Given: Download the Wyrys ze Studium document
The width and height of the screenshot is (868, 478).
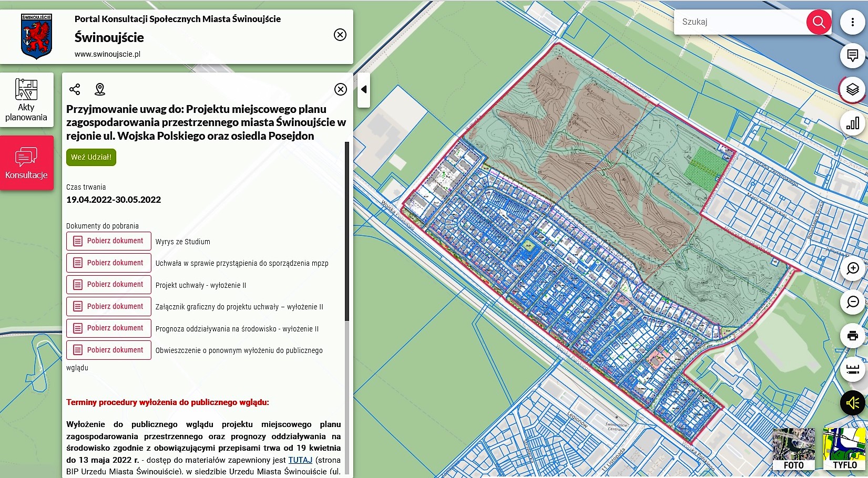Looking at the screenshot, I should (x=109, y=241).
